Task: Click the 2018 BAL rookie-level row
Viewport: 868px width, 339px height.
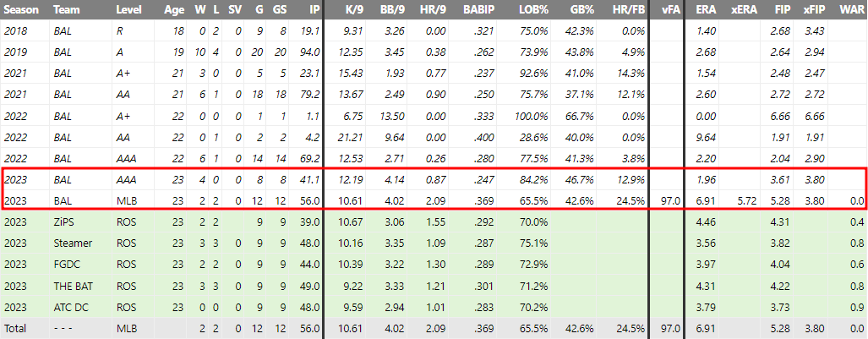Action: tap(434, 31)
